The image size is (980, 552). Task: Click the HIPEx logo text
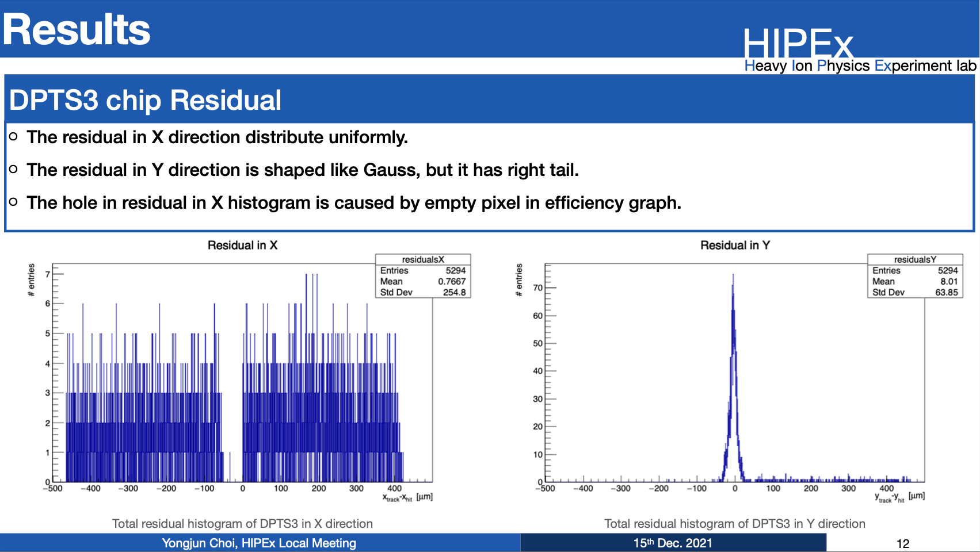point(798,43)
